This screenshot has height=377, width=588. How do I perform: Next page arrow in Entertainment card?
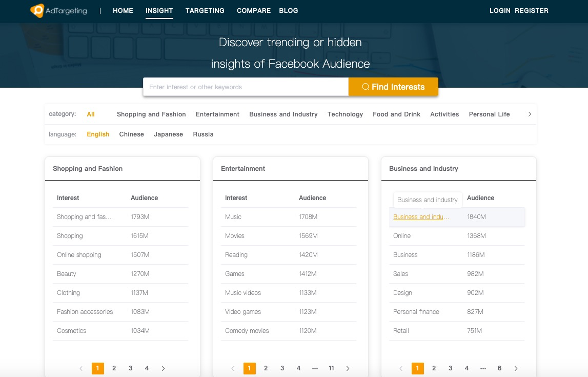(348, 368)
